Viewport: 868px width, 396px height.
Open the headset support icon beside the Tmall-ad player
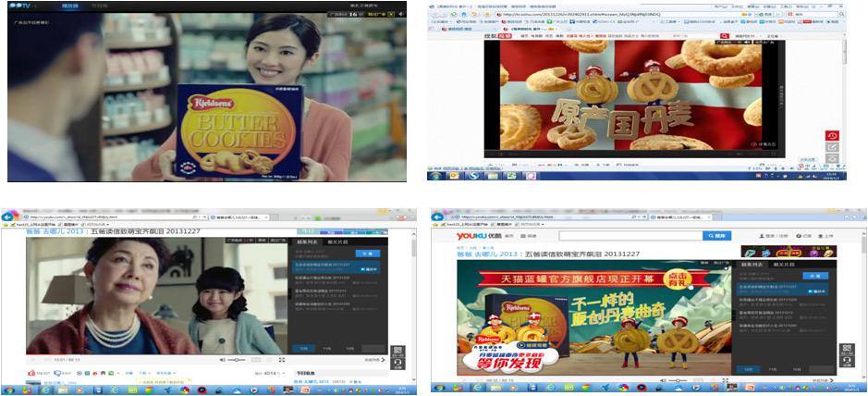pyautogui.click(x=845, y=362)
